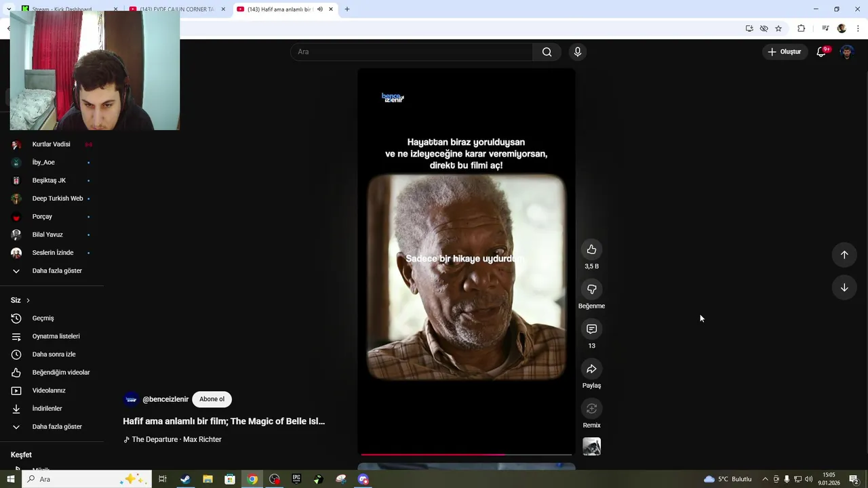
Task: Launch Steam from the taskbar
Action: pos(185,479)
